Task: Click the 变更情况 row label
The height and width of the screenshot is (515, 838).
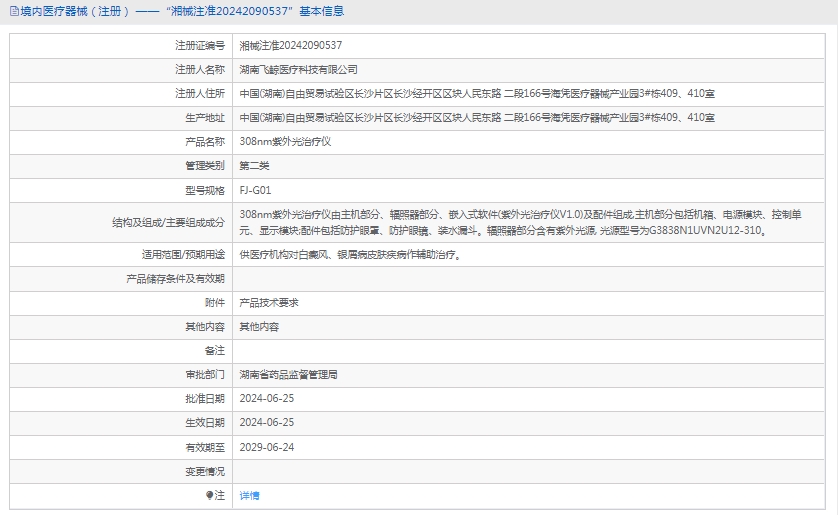Action: coord(205,471)
